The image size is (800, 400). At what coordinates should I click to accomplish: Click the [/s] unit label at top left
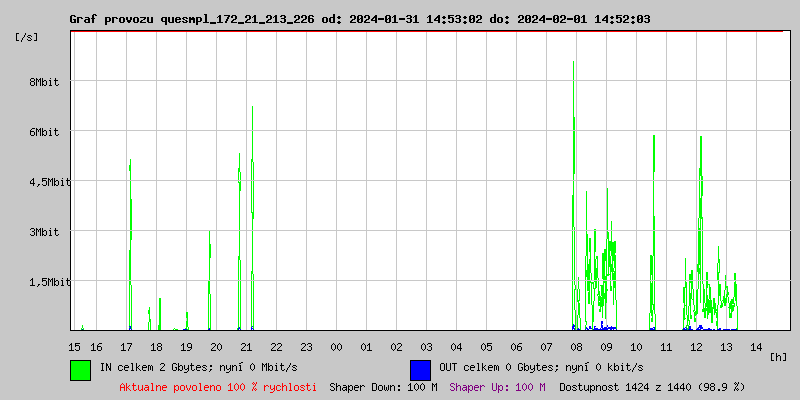[x=27, y=37]
